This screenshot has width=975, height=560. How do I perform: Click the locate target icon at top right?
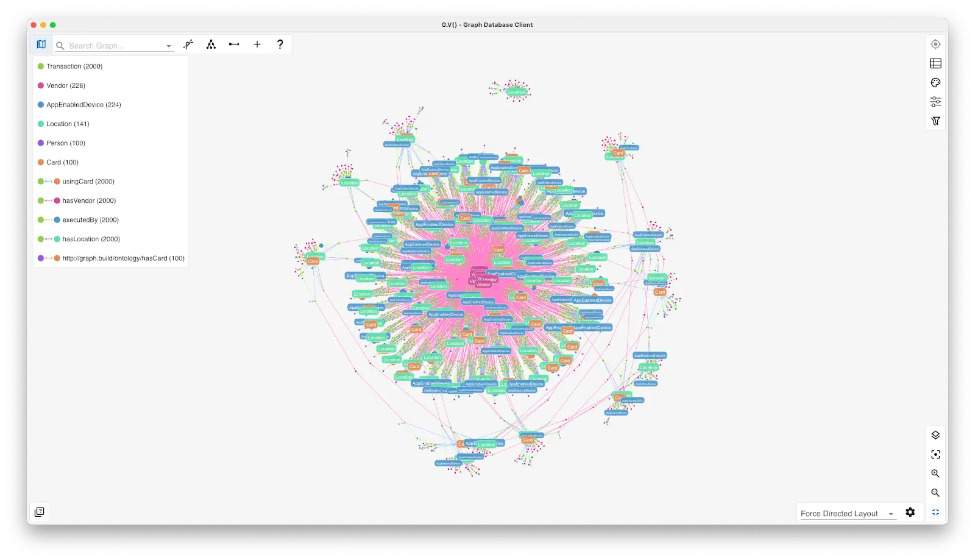pyautogui.click(x=935, y=44)
